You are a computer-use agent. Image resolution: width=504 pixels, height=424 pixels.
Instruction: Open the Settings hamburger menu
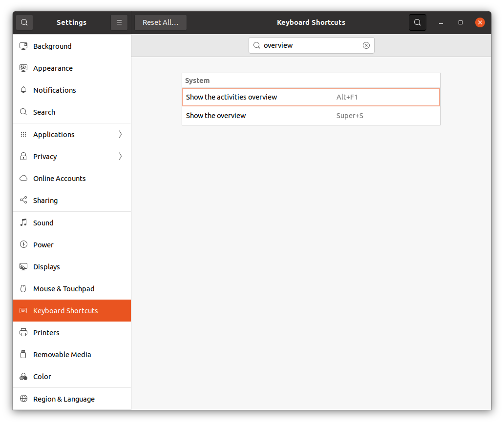(x=119, y=22)
